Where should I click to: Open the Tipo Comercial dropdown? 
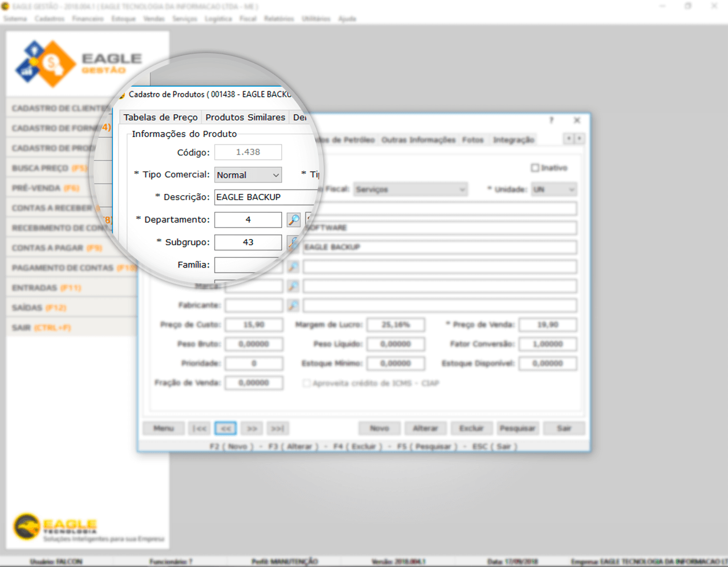[248, 175]
